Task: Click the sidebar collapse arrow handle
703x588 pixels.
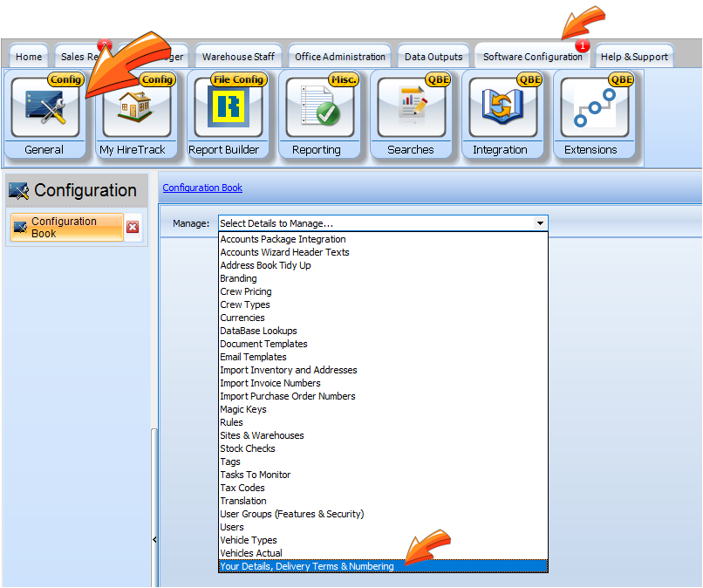Action: [154, 540]
